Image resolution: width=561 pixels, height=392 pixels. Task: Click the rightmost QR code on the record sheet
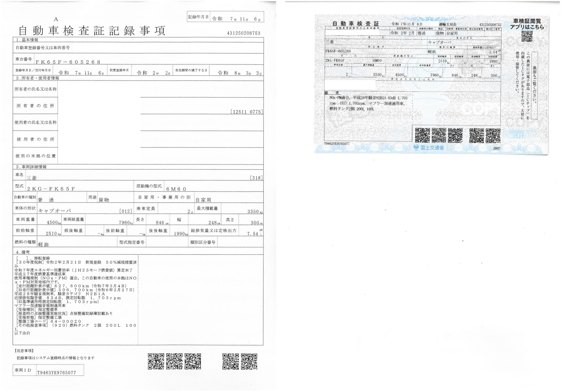(x=249, y=361)
